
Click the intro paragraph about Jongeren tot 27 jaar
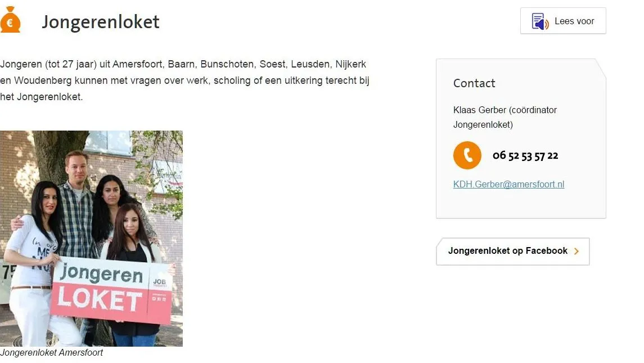coord(185,80)
